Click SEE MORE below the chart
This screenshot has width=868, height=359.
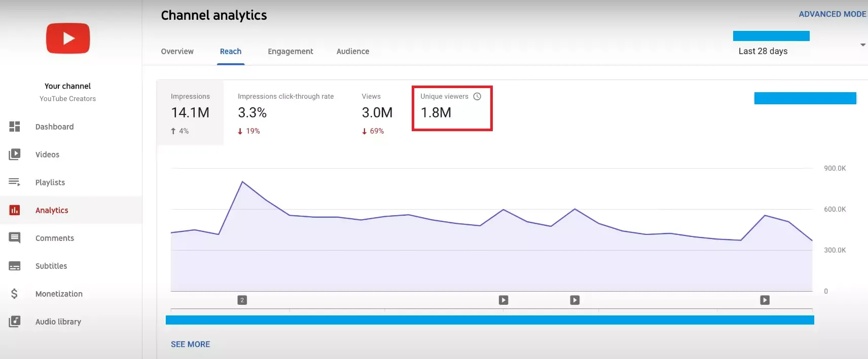pyautogui.click(x=190, y=344)
